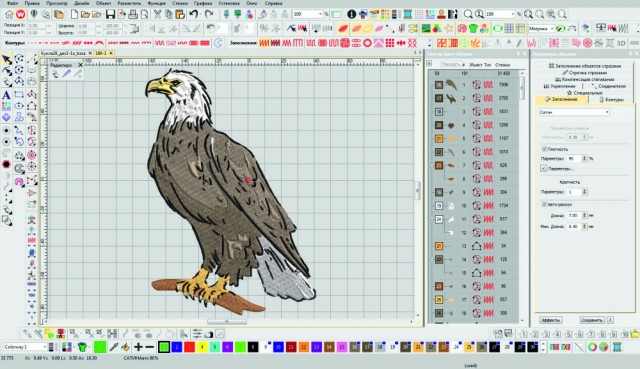The height and width of the screenshot is (369, 640).
Task: Open the Файл menu
Action: (13, 3)
